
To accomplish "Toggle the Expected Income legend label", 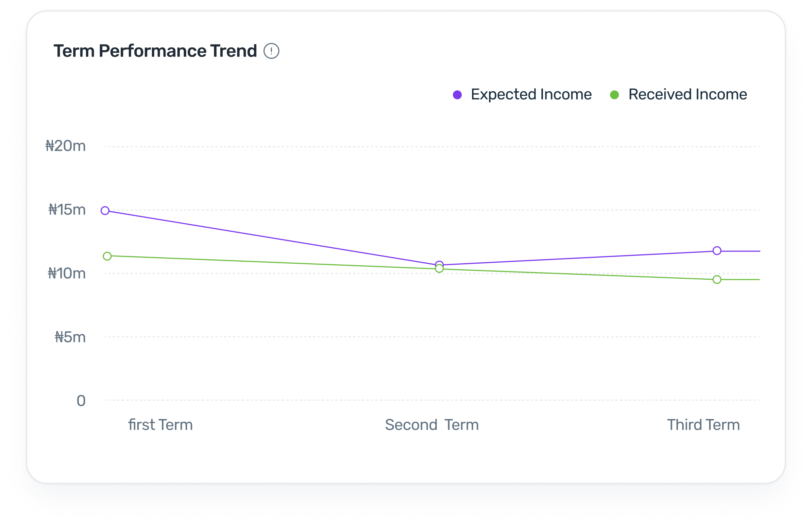I will pyautogui.click(x=531, y=95).
